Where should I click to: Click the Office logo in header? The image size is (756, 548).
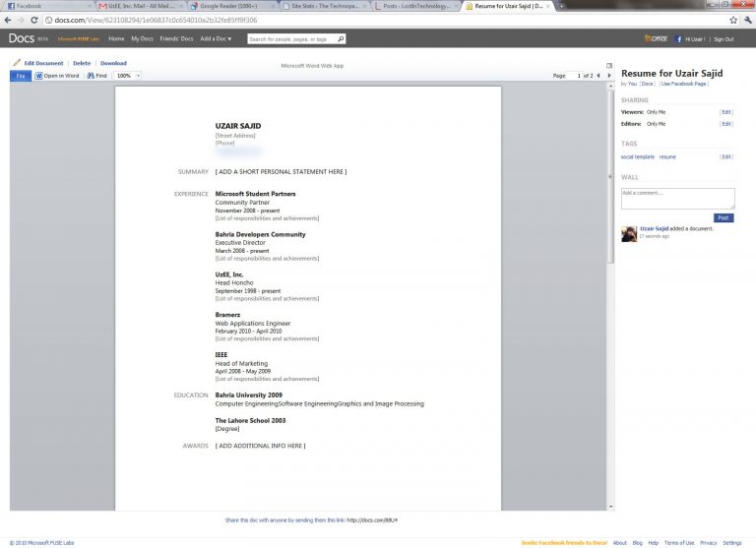click(x=656, y=38)
